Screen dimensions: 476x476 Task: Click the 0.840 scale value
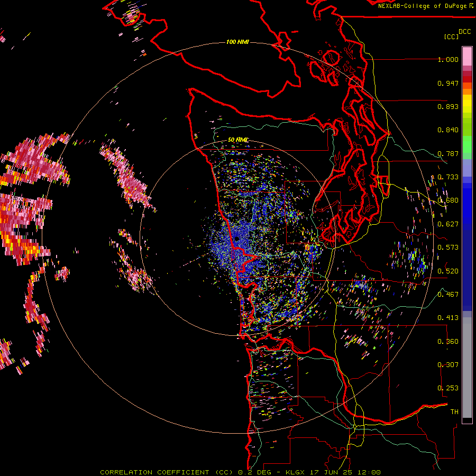tap(448, 130)
